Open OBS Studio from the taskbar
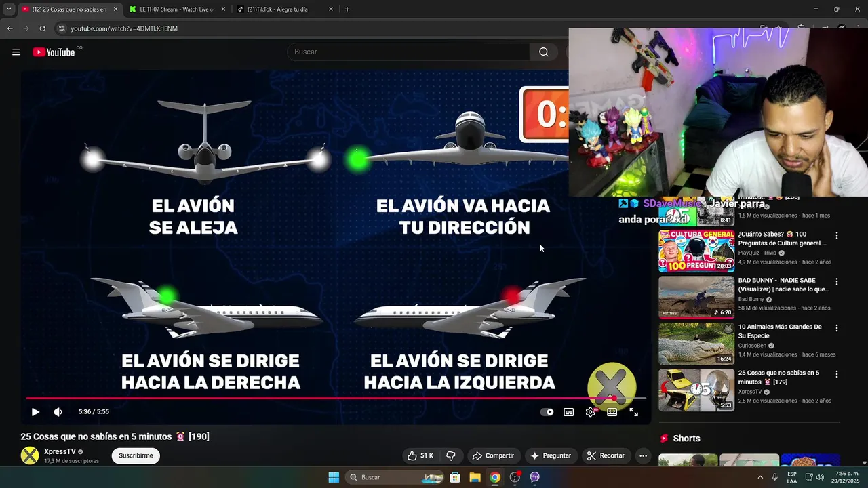 point(515,477)
